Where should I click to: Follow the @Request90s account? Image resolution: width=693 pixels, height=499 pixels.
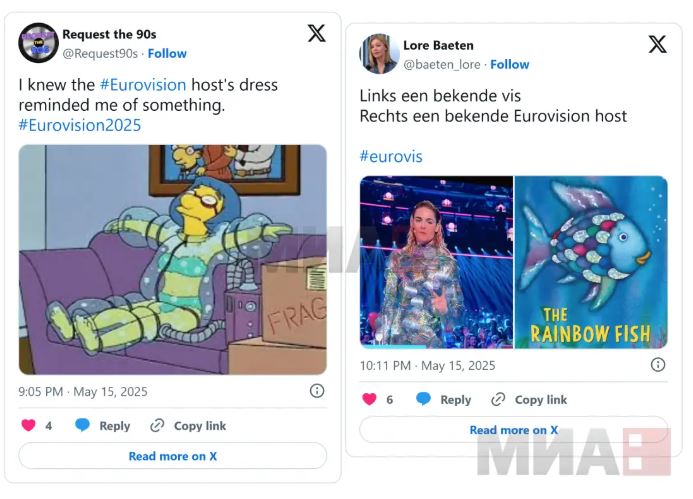tap(167, 53)
